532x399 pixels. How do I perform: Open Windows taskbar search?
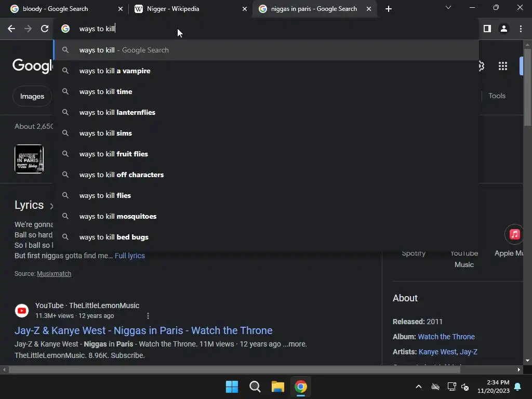tap(255, 387)
